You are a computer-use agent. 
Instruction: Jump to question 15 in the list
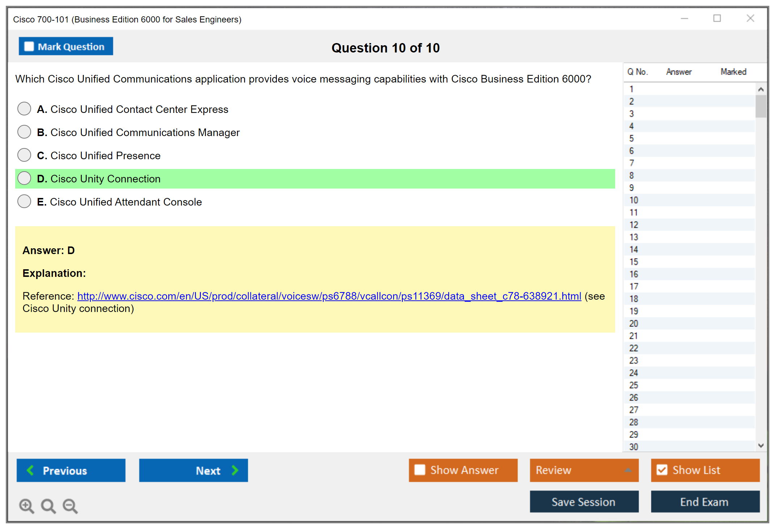click(634, 262)
